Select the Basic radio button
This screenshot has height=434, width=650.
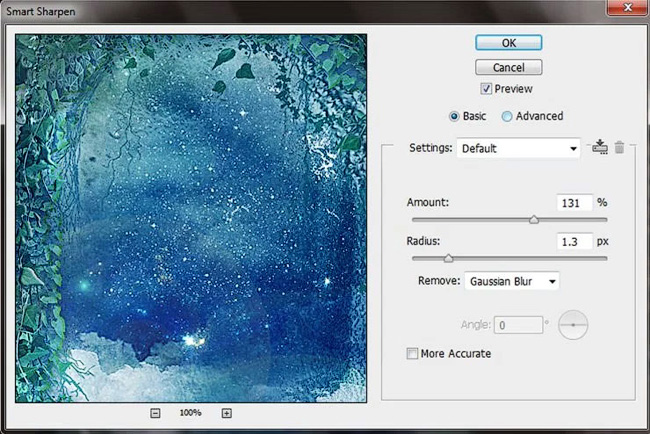click(454, 116)
